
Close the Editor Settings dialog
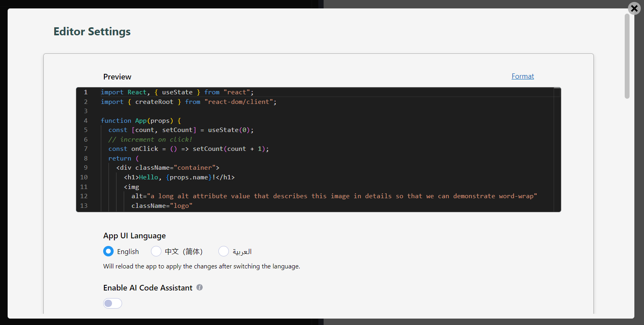pyautogui.click(x=634, y=8)
